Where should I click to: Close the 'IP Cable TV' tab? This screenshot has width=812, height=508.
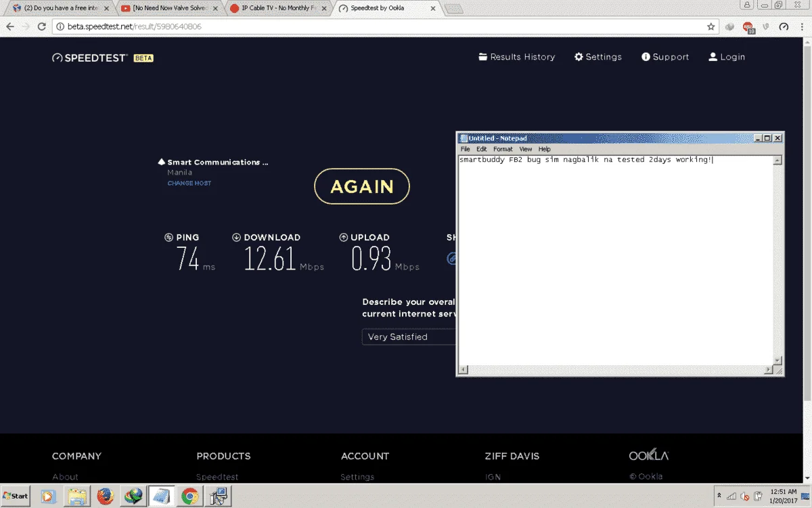click(323, 8)
